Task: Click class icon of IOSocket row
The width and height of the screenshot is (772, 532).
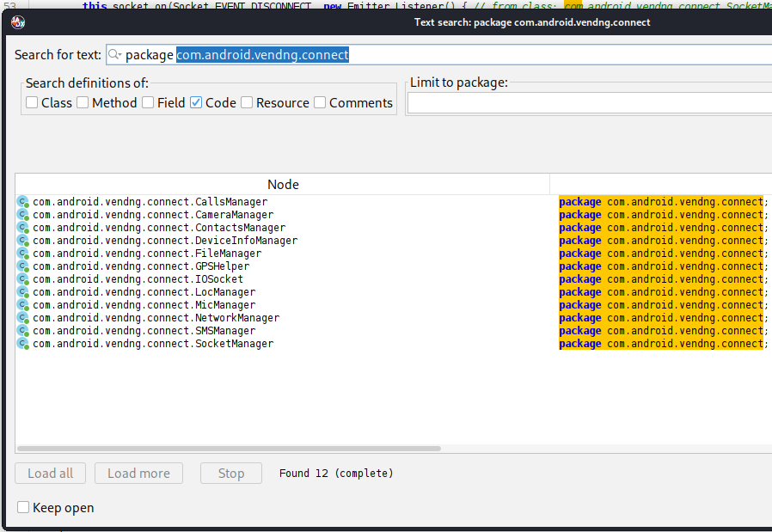Action: click(22, 279)
